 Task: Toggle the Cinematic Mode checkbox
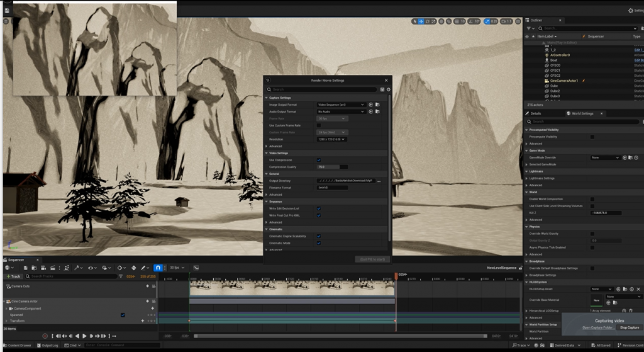point(319,243)
